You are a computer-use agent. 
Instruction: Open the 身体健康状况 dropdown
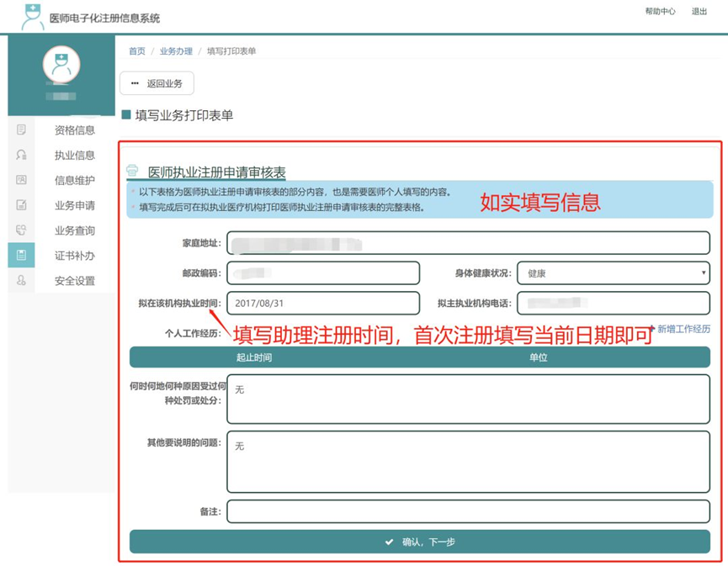tap(613, 273)
